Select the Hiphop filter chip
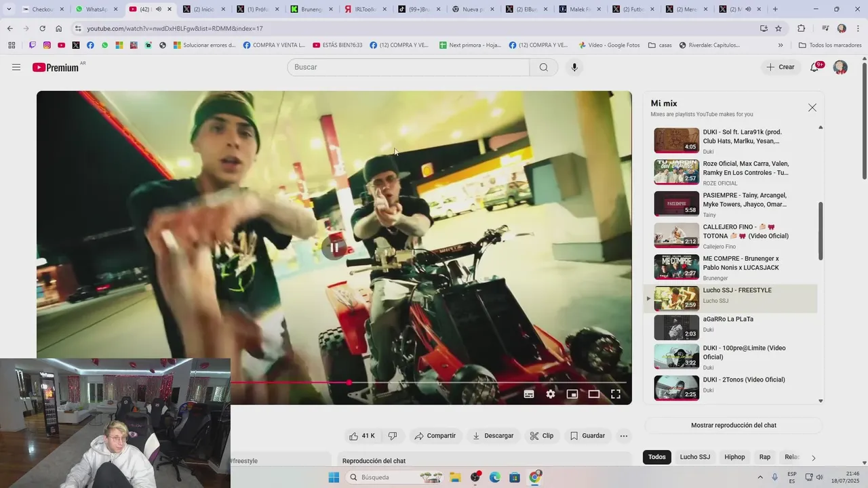Viewport: 868px width, 488px height. [734, 457]
